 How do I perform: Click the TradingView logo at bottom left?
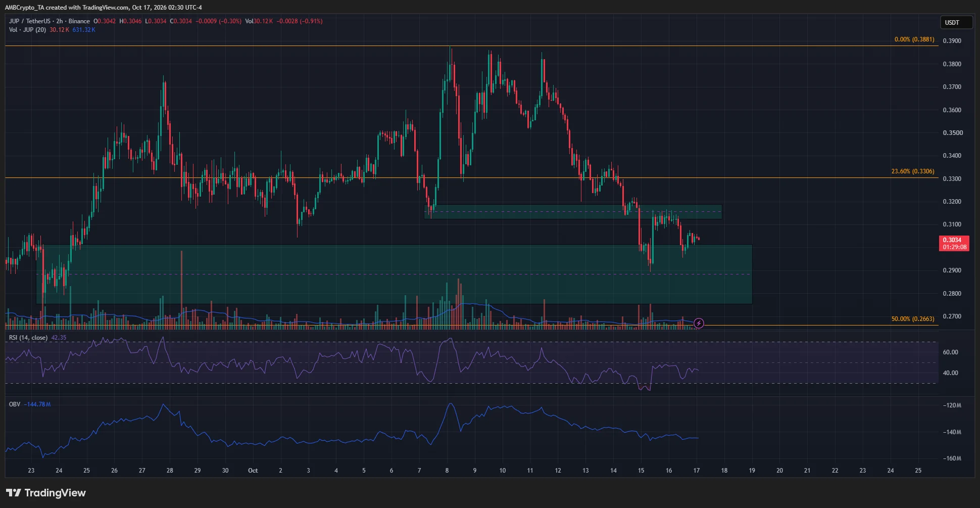click(x=46, y=493)
